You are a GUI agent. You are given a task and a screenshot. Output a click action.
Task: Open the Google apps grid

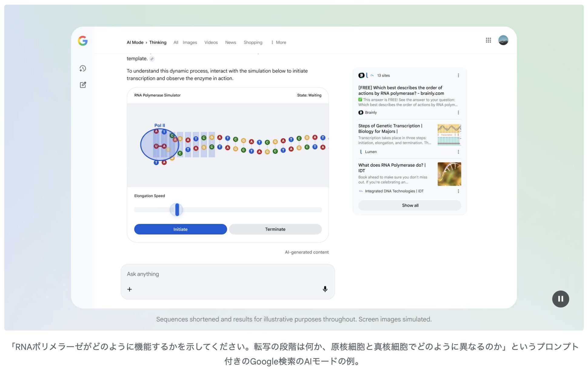[488, 40]
